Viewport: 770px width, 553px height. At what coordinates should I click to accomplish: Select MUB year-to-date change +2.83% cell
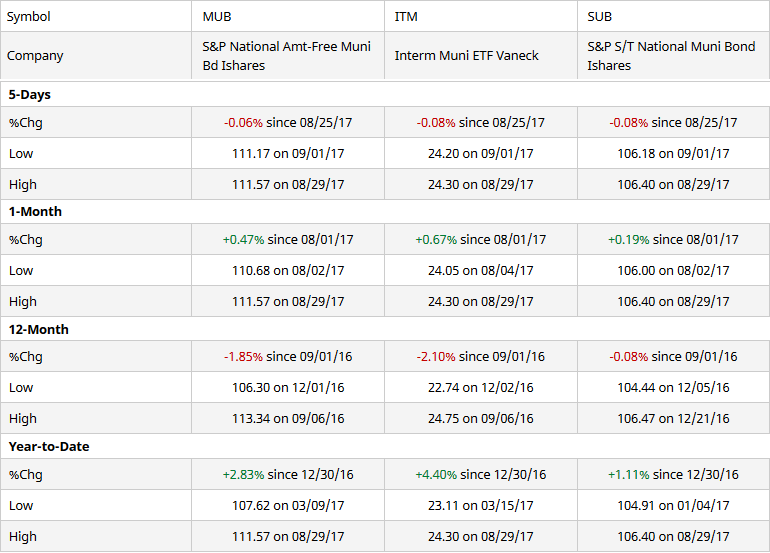coord(288,474)
